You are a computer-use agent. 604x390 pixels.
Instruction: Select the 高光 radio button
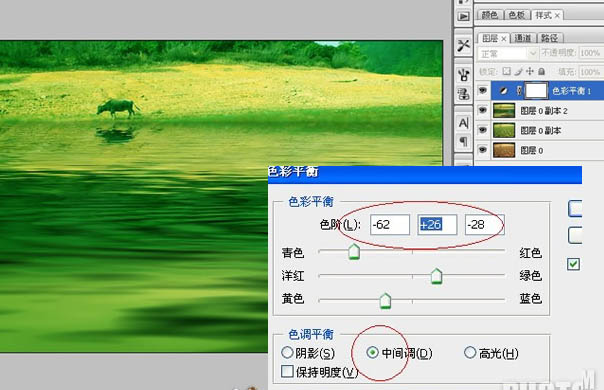470,352
